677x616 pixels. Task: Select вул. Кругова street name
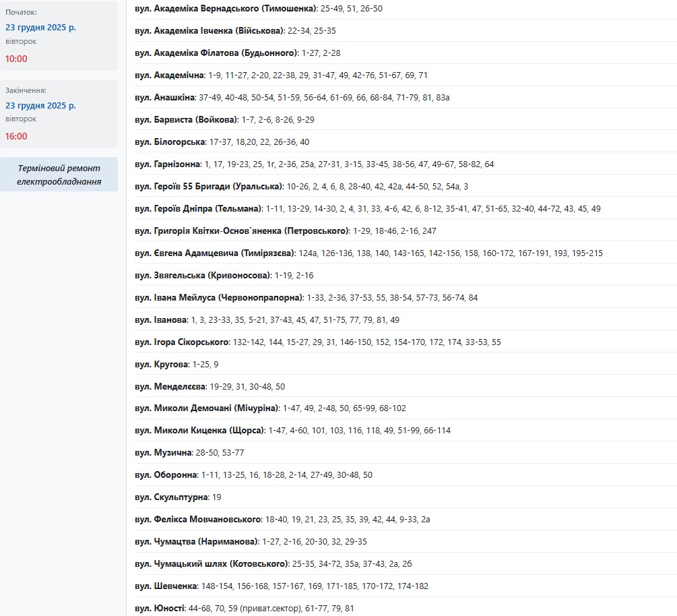(x=161, y=365)
